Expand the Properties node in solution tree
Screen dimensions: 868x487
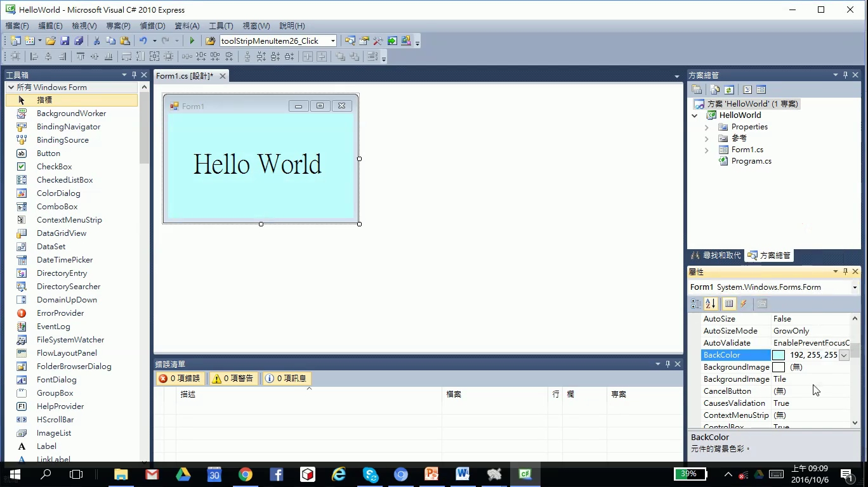pos(707,127)
